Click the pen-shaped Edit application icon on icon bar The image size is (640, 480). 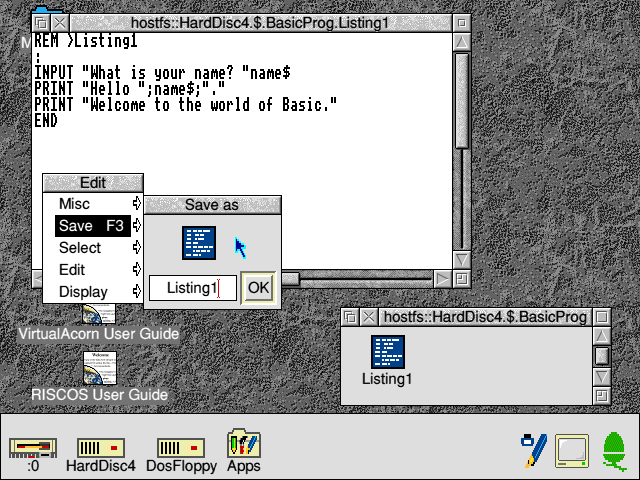point(534,451)
